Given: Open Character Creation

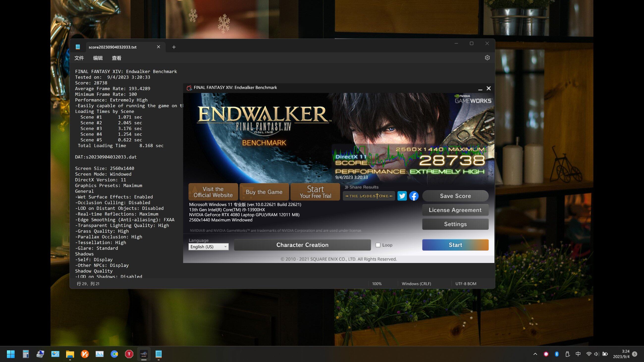Looking at the screenshot, I should [302, 245].
